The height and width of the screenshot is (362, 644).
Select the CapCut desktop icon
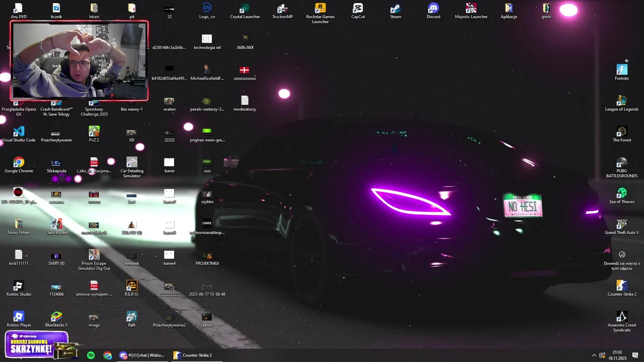tap(358, 11)
